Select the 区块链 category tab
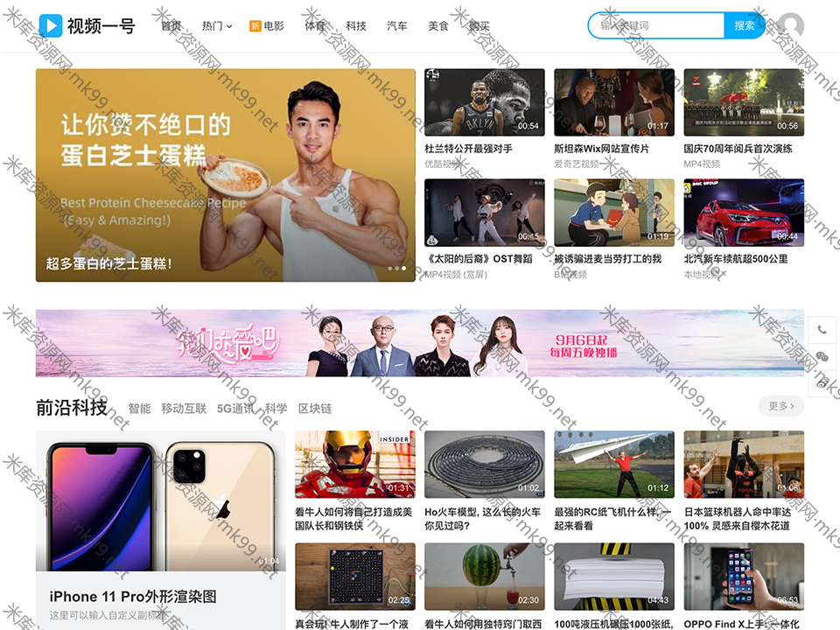This screenshot has width=840, height=630. [x=315, y=409]
